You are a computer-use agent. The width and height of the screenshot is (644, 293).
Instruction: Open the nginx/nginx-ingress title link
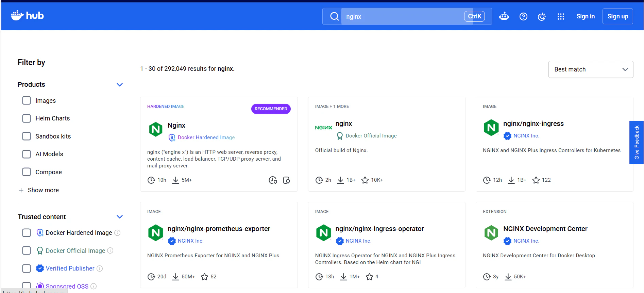pyautogui.click(x=533, y=124)
